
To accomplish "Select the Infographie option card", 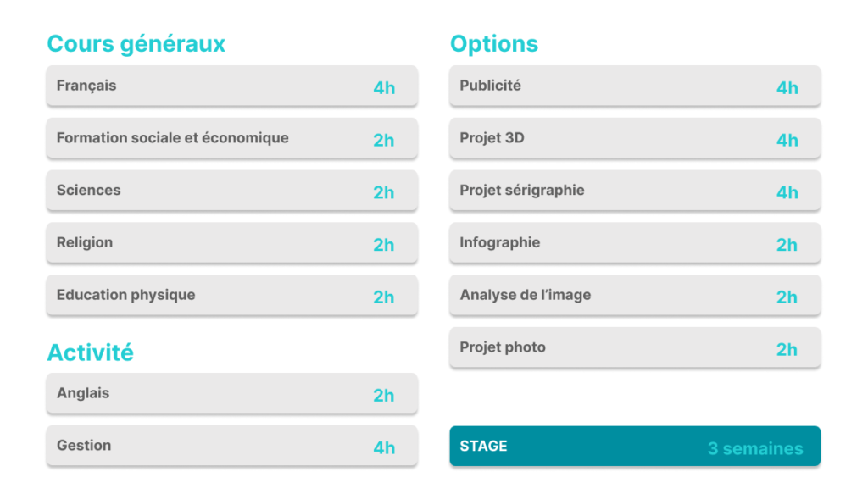I will pos(635,243).
